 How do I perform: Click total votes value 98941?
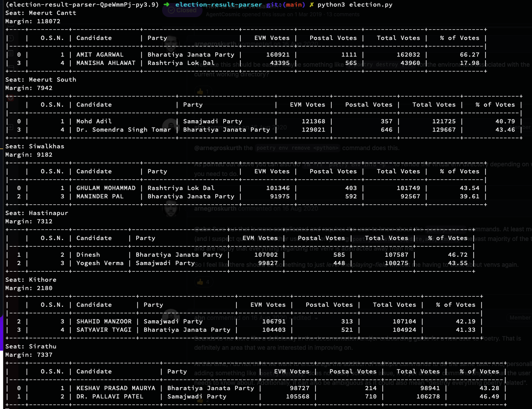(x=430, y=388)
